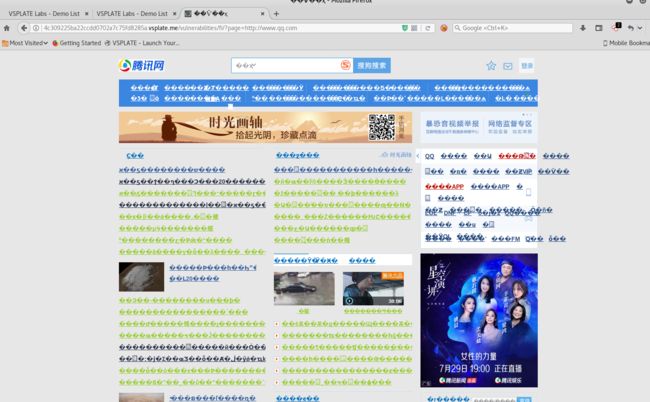
Task: Click the reader view icon in the URL bar
Action: point(414,28)
